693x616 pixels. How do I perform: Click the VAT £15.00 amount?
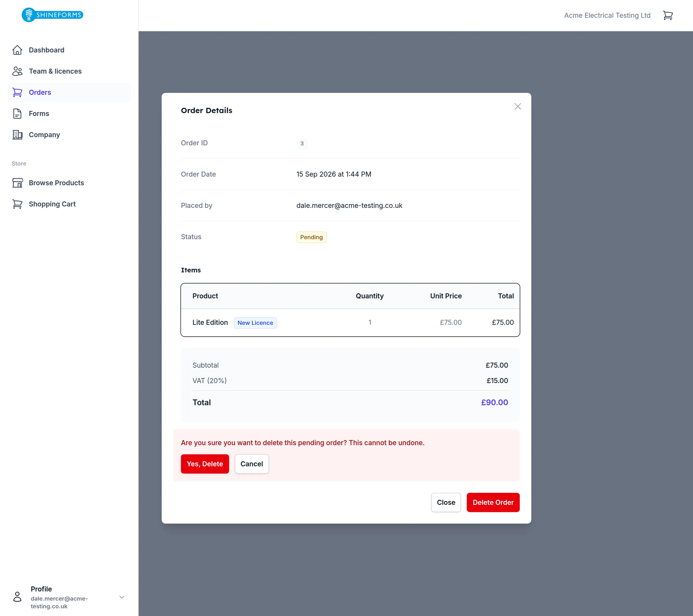coord(497,380)
